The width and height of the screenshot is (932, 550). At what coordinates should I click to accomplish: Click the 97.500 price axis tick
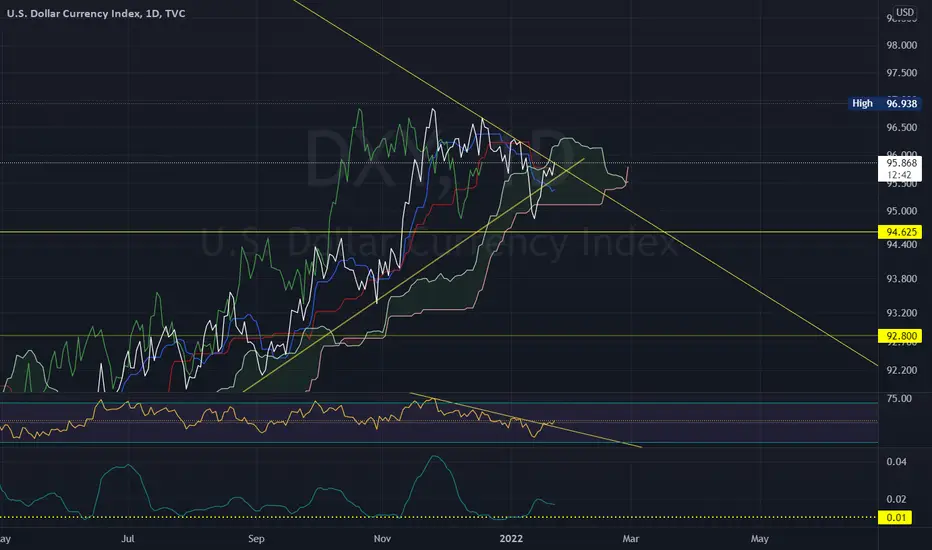[x=901, y=73]
